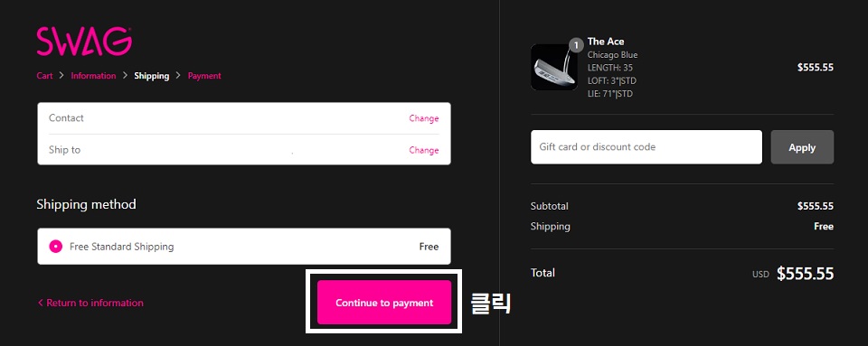Click Continue to payment button
This screenshot has width=868, height=346.
click(x=384, y=303)
